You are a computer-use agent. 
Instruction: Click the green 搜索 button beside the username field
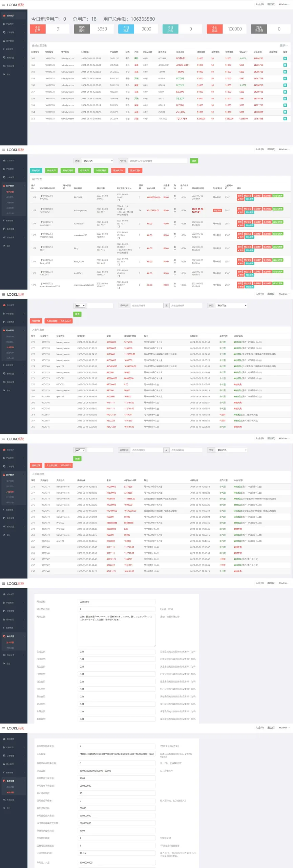click(x=194, y=161)
